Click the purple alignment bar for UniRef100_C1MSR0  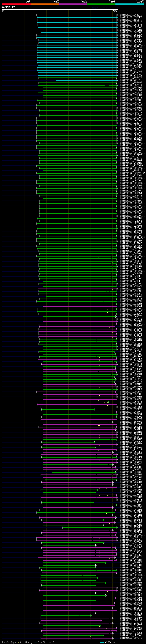(x=78, y=289)
